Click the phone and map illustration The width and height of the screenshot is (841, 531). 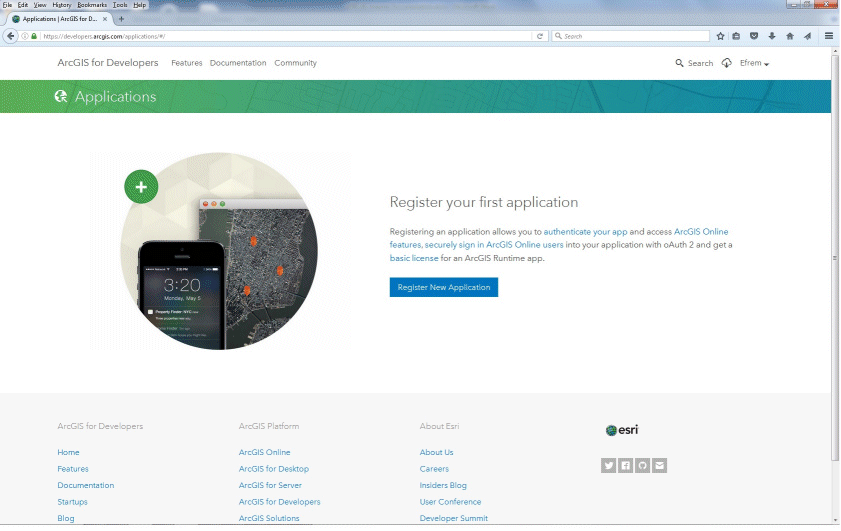(219, 251)
